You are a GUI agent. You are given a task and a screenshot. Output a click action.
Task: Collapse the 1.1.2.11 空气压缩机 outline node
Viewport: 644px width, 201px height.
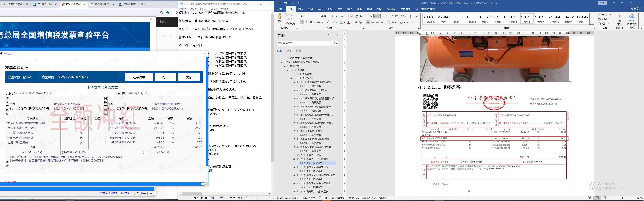click(x=294, y=159)
